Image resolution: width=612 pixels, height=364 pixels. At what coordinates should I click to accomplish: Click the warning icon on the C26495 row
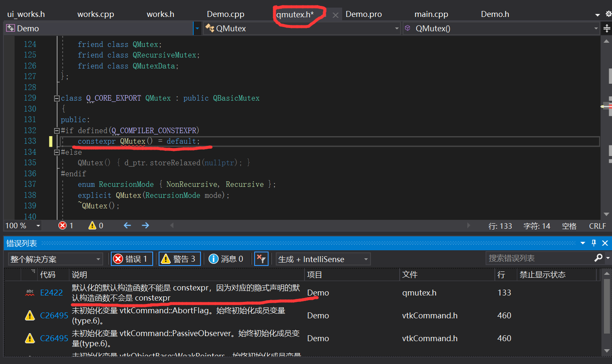[29, 315]
